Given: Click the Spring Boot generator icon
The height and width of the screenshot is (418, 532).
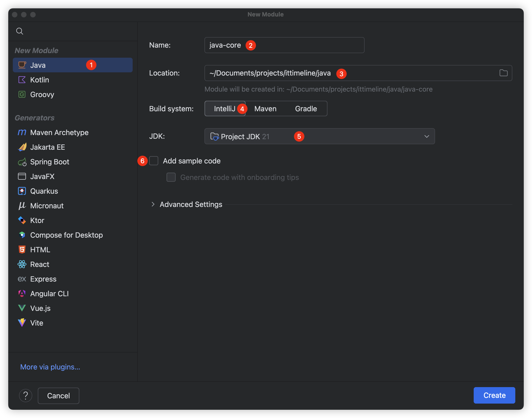Looking at the screenshot, I should [22, 162].
